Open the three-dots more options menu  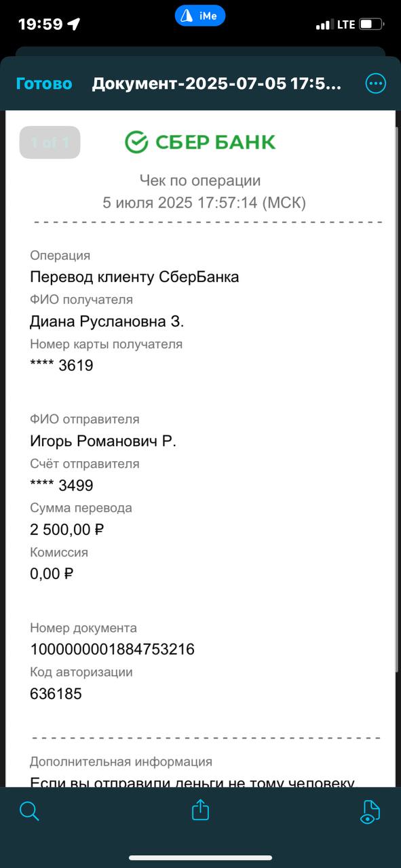click(375, 83)
